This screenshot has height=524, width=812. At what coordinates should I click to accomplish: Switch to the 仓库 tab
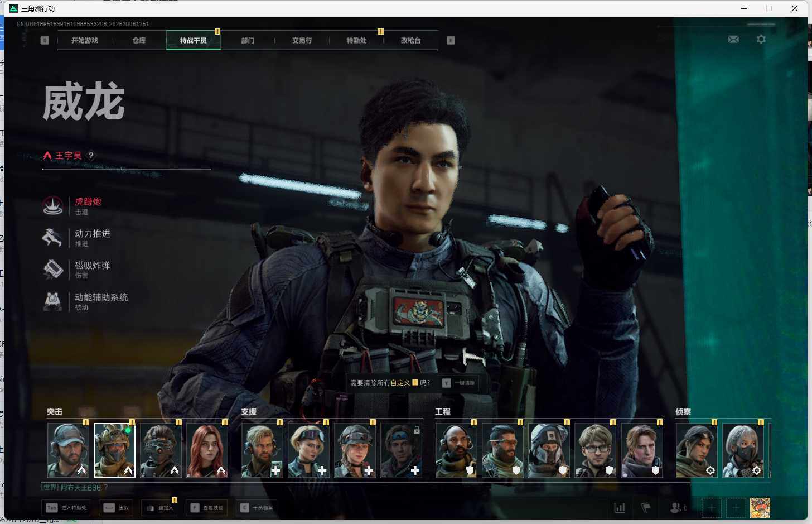click(139, 40)
